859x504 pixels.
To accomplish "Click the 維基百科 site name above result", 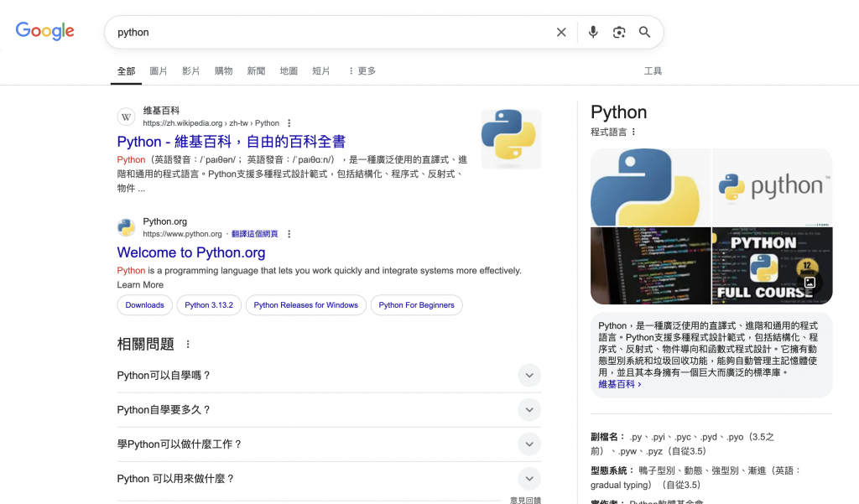I will coord(161,111).
